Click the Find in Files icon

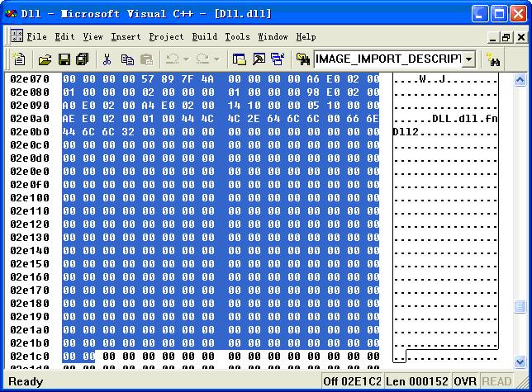303,59
